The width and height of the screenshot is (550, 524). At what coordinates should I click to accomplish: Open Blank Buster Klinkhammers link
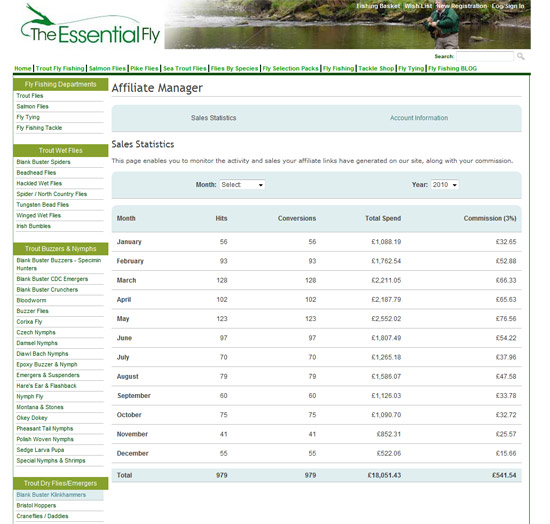pos(51,495)
